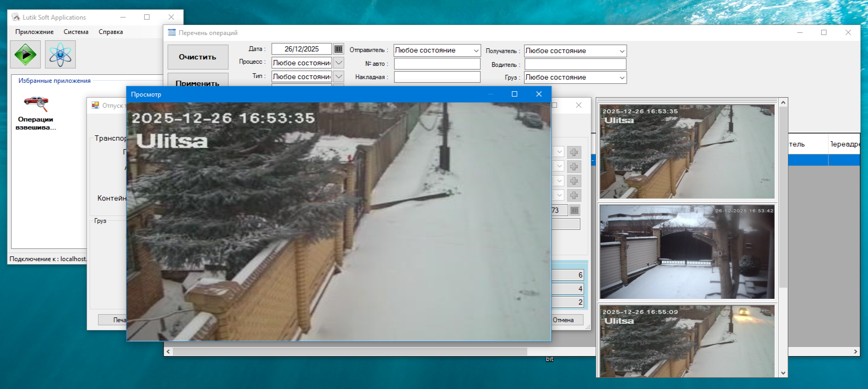
Task: Click the thumbnail scrollbar down arrow
Action: (783, 373)
